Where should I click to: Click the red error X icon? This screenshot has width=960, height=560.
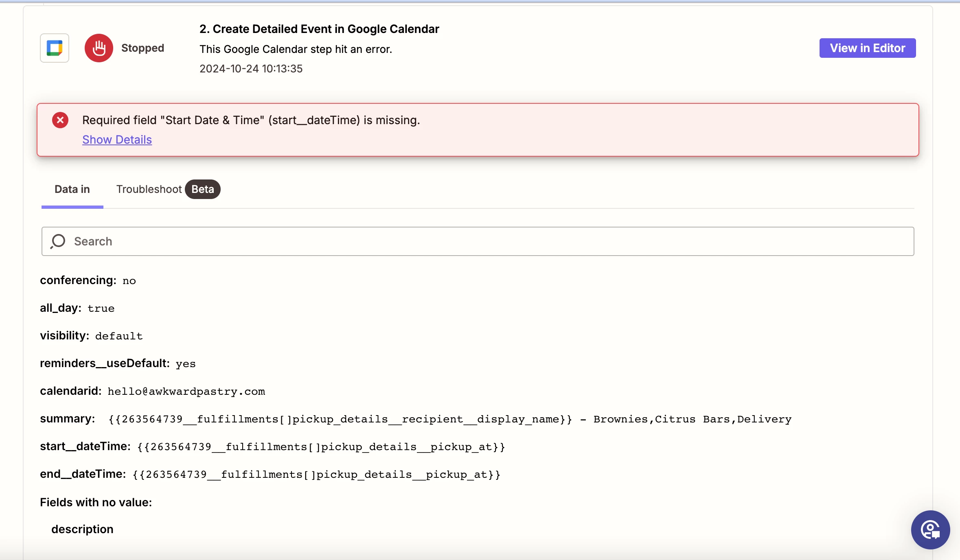60,120
